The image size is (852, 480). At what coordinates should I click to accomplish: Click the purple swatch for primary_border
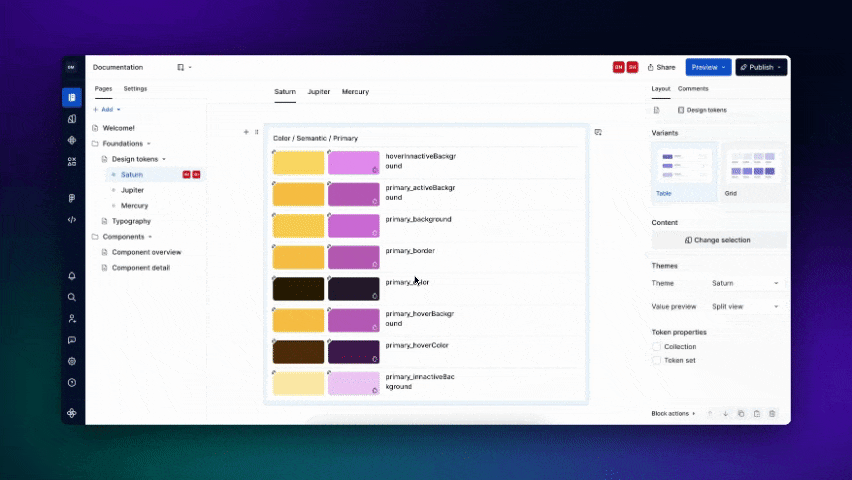[x=354, y=258]
